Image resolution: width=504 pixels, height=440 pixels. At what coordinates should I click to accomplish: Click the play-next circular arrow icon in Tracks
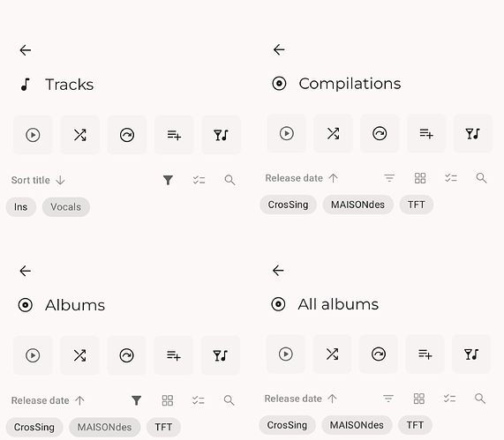click(127, 135)
